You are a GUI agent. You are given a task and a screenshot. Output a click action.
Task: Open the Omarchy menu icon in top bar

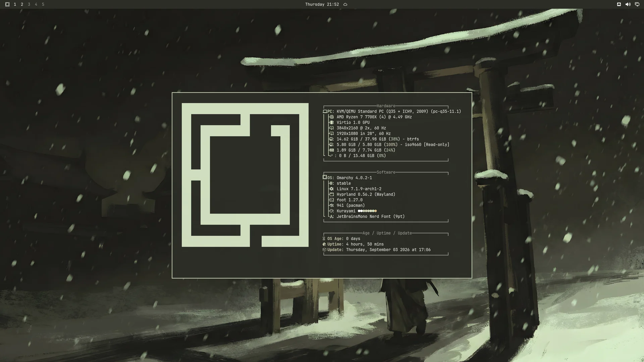pyautogui.click(x=7, y=4)
